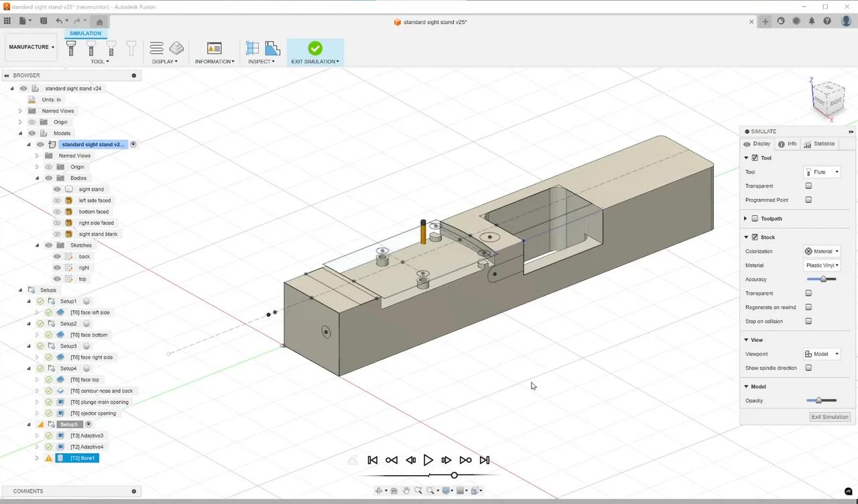The width and height of the screenshot is (858, 504).
Task: Click the Display stock cube icon
Action: [x=177, y=48]
